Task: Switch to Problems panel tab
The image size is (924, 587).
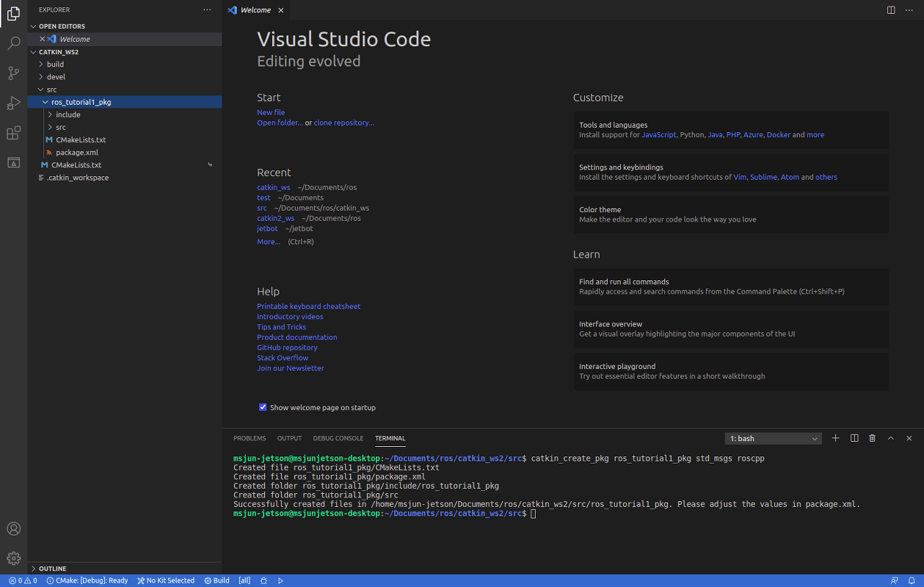Action: click(250, 438)
